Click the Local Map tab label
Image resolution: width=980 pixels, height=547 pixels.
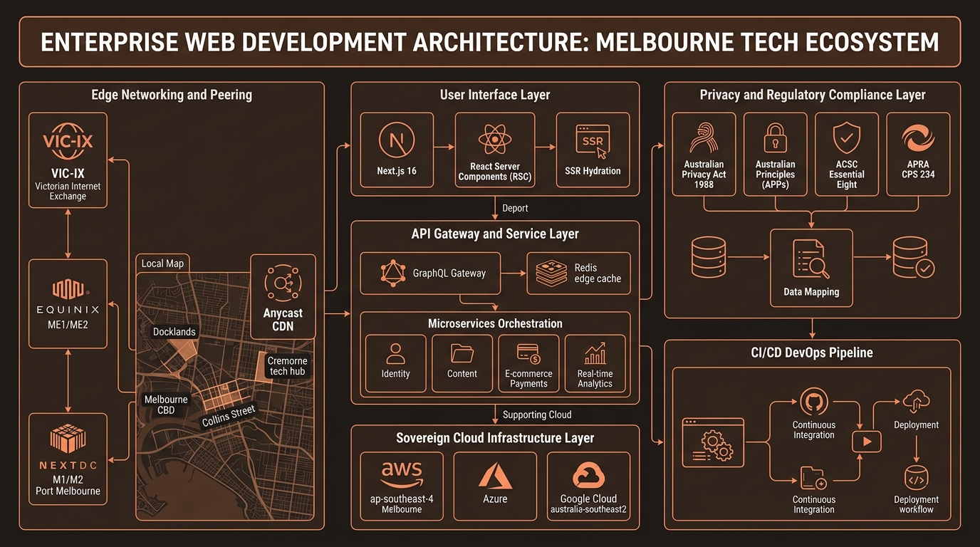[162, 264]
